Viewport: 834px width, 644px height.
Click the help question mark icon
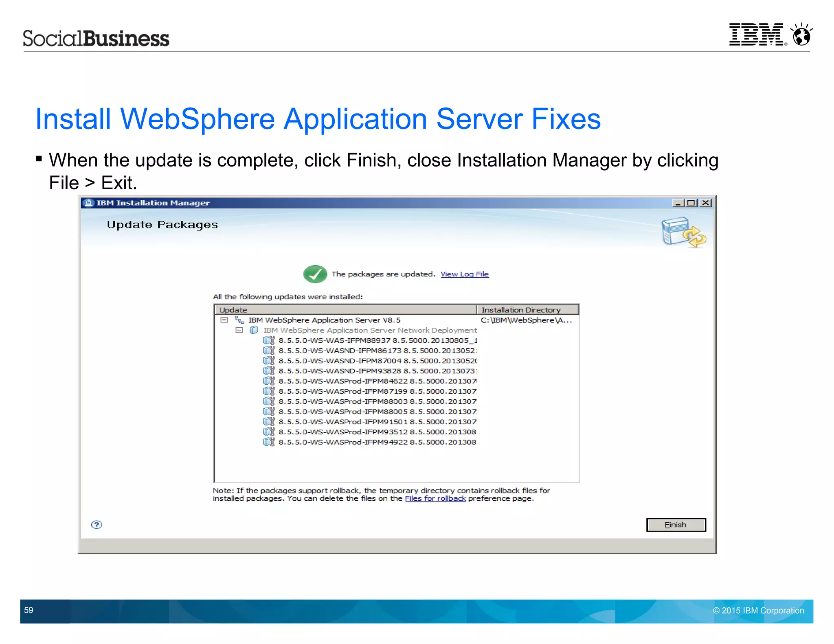point(97,525)
